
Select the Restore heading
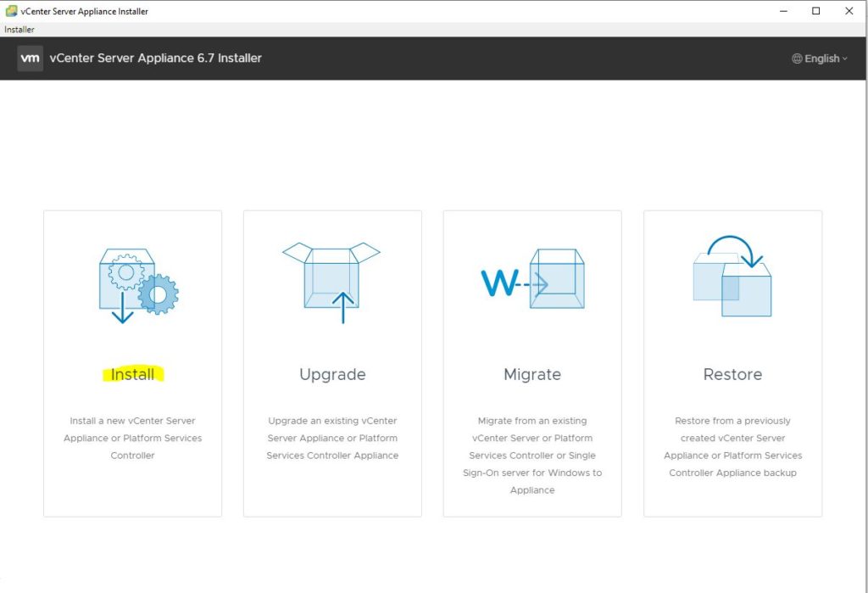pyautogui.click(x=733, y=375)
